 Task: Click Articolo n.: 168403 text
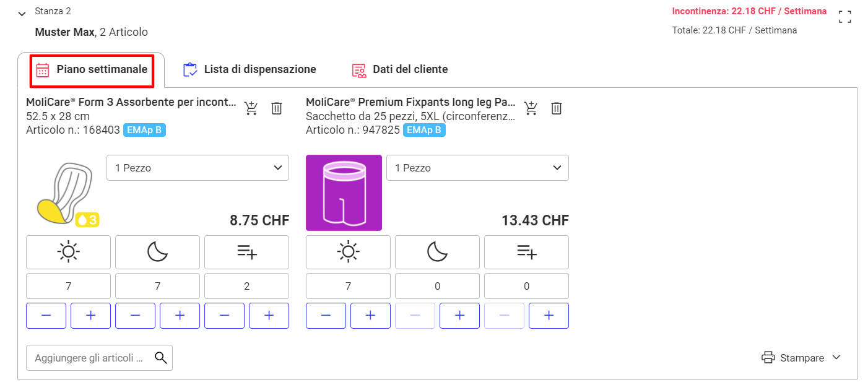(73, 130)
